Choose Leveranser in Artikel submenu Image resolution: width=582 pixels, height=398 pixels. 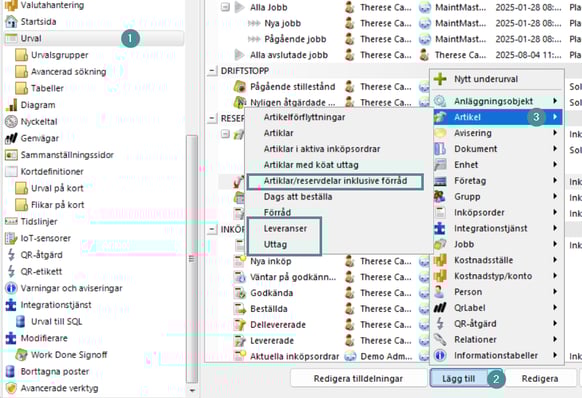tap(285, 228)
